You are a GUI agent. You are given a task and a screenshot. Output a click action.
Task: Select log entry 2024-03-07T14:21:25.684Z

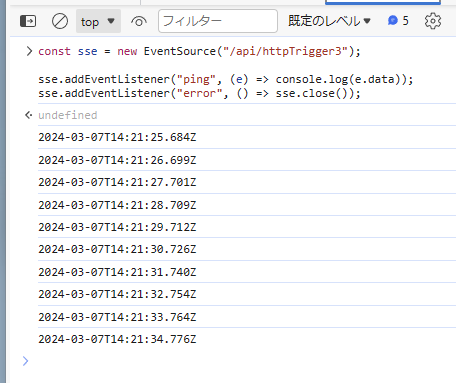coord(117,137)
